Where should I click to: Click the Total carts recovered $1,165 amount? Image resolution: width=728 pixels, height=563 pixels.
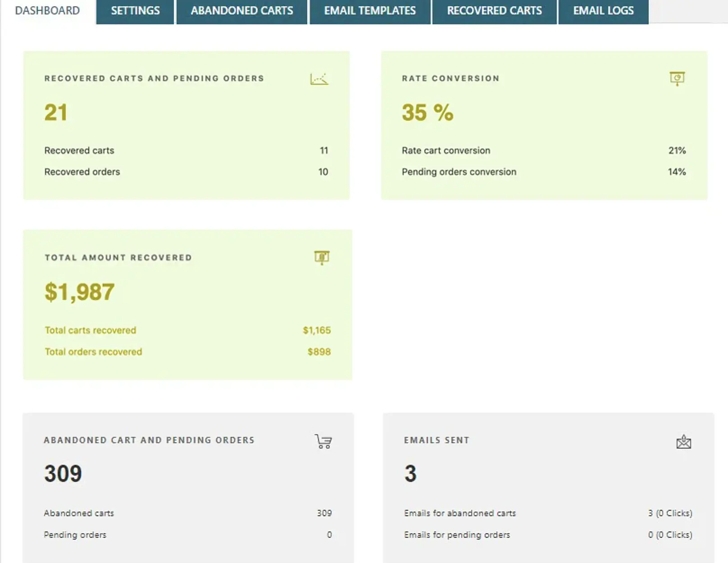pos(318,330)
